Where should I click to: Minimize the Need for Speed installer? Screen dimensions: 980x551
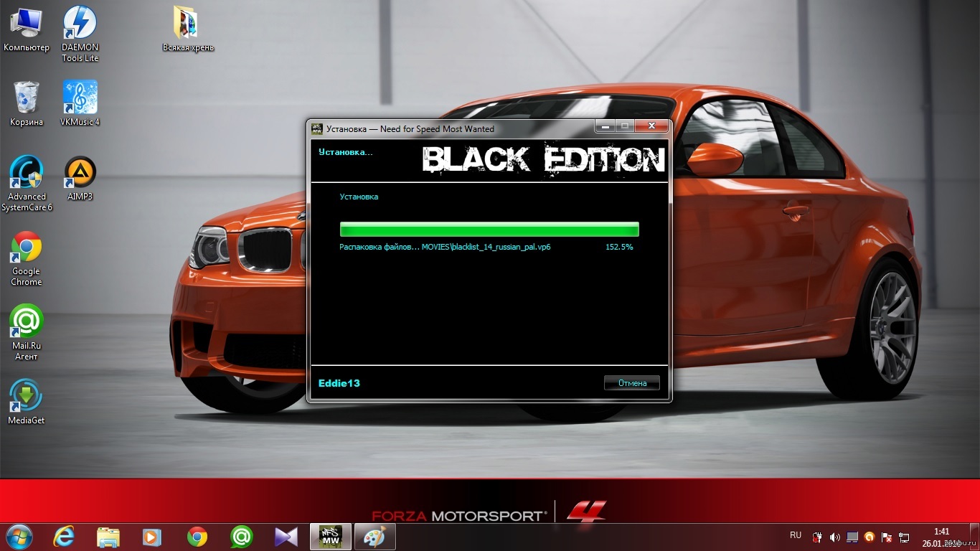click(604, 126)
